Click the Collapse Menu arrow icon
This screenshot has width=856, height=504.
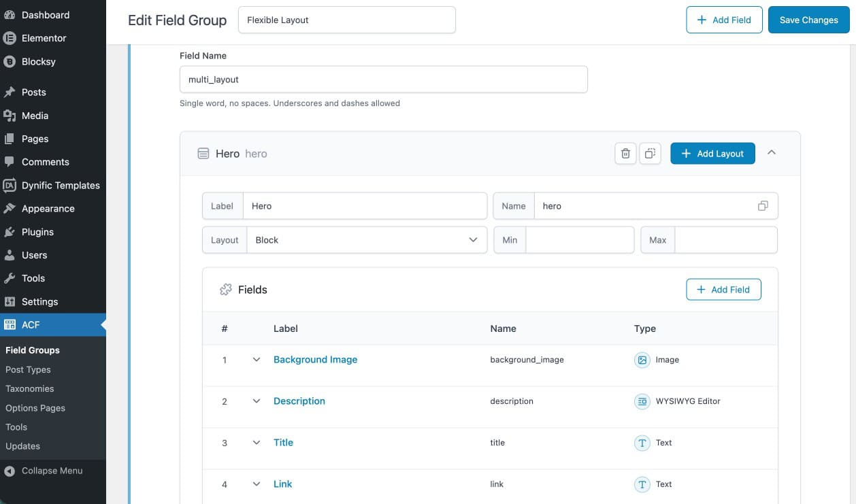pyautogui.click(x=10, y=471)
